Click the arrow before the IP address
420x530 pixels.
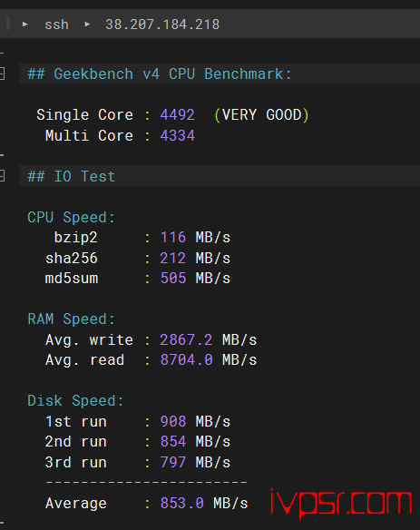pyautogui.click(x=87, y=25)
